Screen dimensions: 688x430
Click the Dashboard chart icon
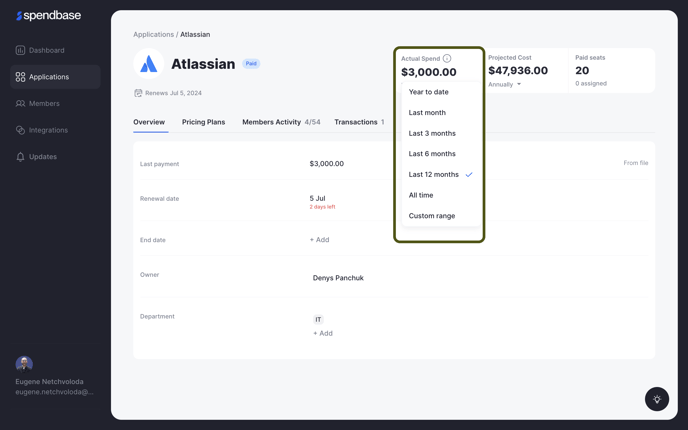click(x=20, y=50)
